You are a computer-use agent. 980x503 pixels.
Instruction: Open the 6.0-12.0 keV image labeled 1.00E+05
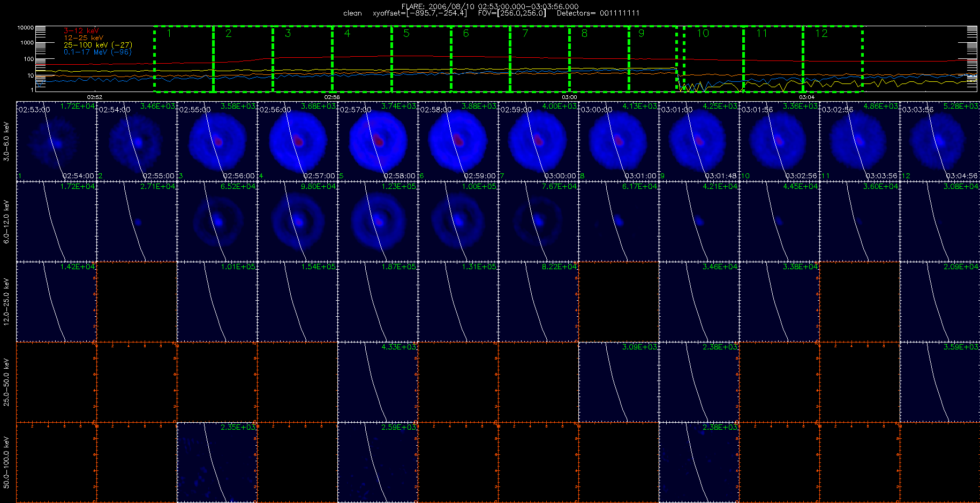point(458,221)
